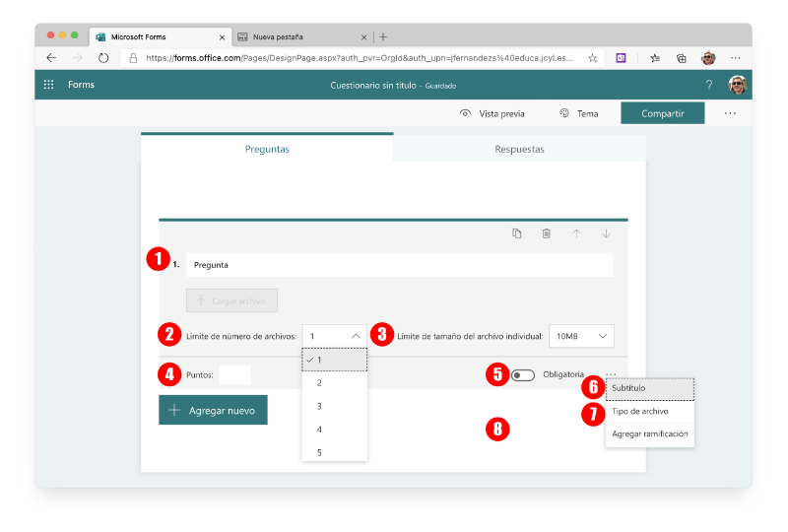Switch to the Respuestas tab
The width and height of the screenshot is (788, 532).
[x=520, y=149]
